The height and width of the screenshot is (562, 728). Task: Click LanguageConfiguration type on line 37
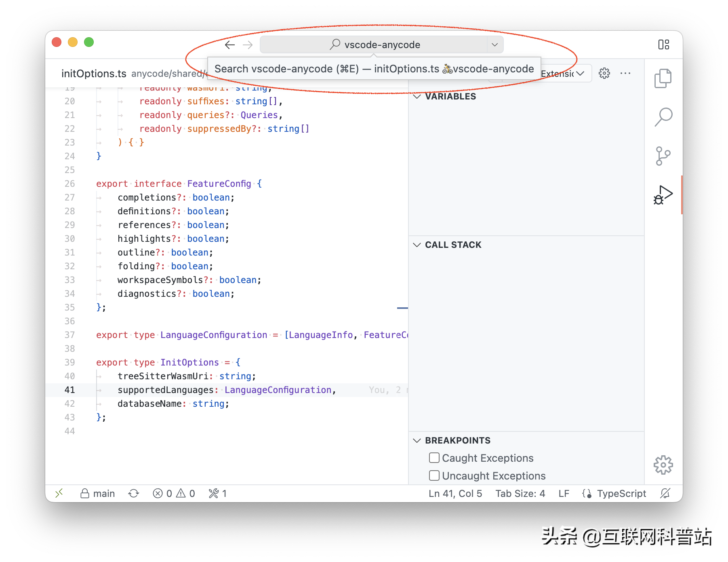pos(214,335)
